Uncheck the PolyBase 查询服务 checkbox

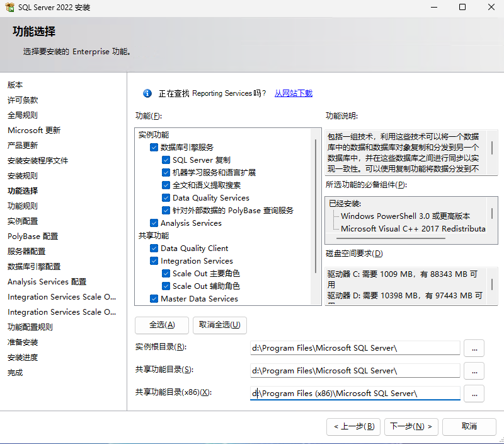coord(166,211)
